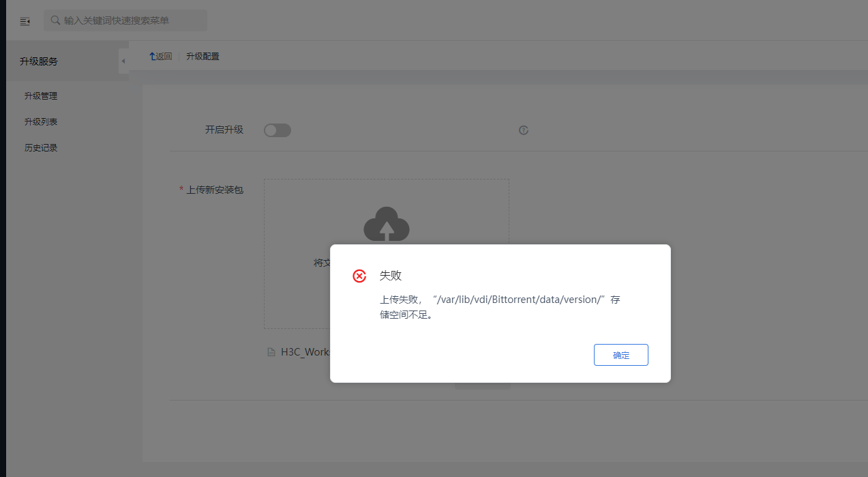Click the 升级服务 sidebar header
Image resolution: width=868 pixels, height=477 pixels.
(x=39, y=61)
